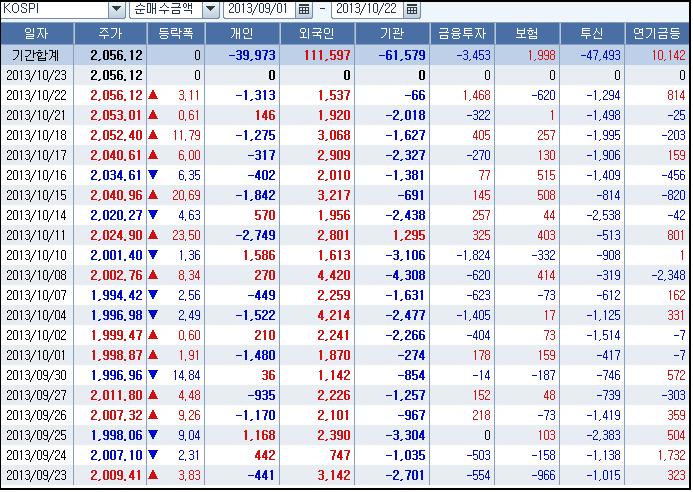Open calendar picker for start date 2013/09/01
The width and height of the screenshot is (693, 492).
point(304,9)
